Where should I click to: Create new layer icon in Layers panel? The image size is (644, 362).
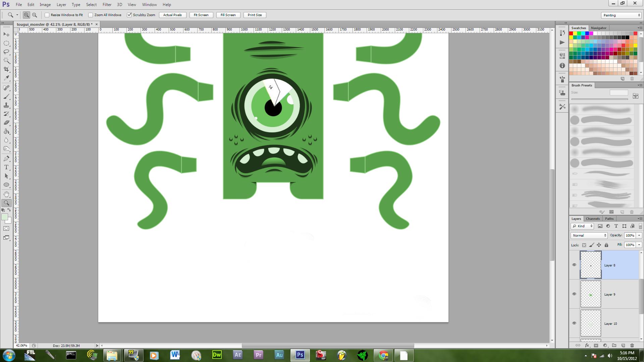tap(623, 345)
